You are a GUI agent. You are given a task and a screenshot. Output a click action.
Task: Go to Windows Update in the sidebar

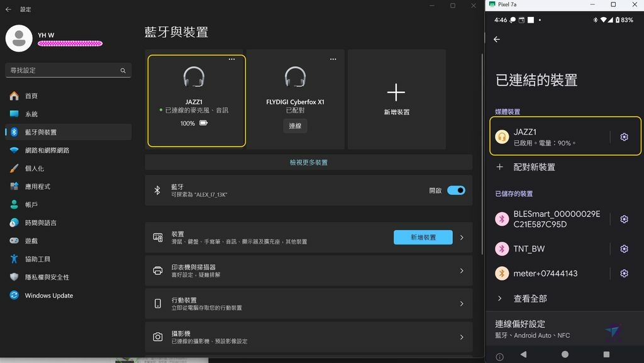[68, 295]
